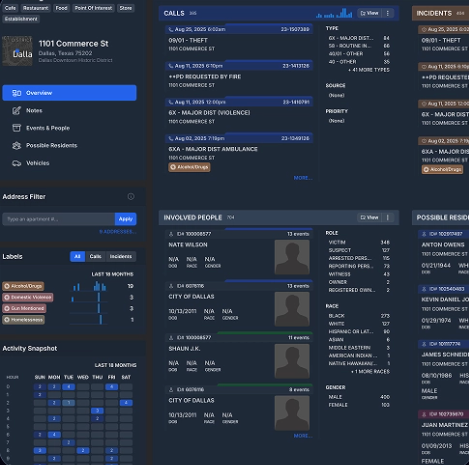
Task: Click the Domestic Violence label
Action: click(x=28, y=297)
